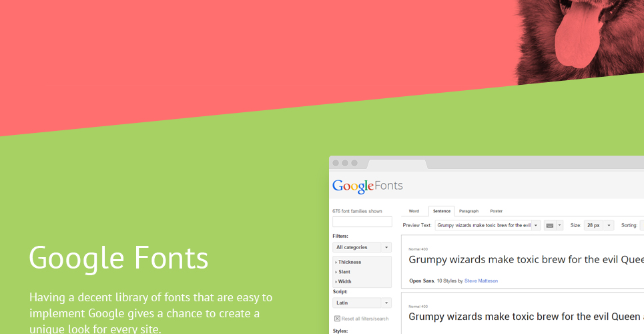The image size is (644, 334).
Task: Click the keyboard icon button beside Preview Text
Action: tap(549, 225)
